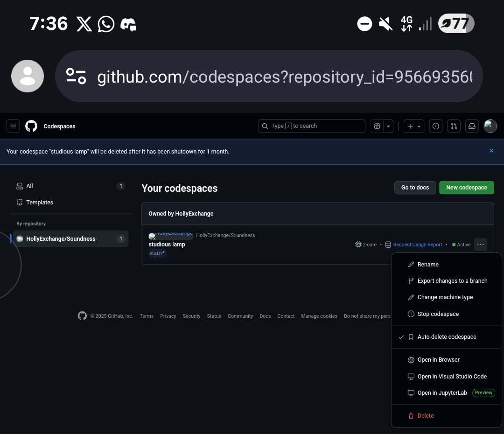Click the GitHub Octocat logo in header

[31, 126]
